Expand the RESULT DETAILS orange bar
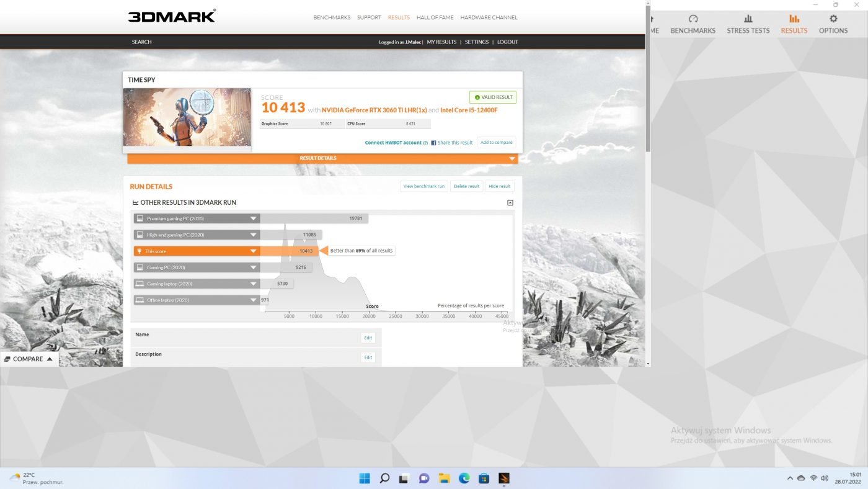Screen dimensions: 868x489 pyautogui.click(x=322, y=158)
